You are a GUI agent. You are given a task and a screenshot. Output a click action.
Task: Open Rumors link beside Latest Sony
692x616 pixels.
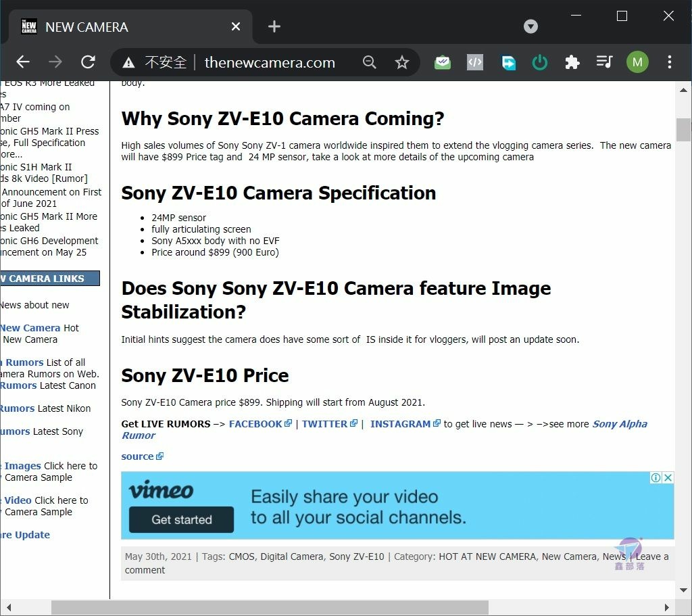15,431
